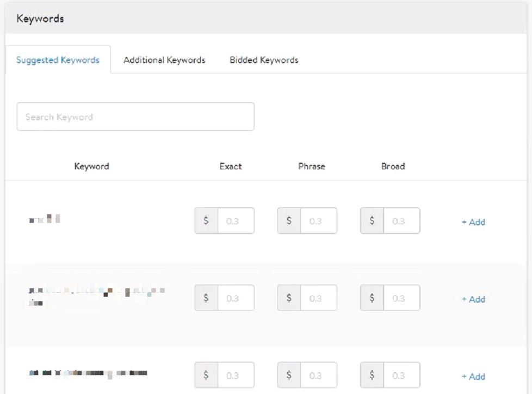Switch to the Suggested Keywords tab

click(x=58, y=60)
